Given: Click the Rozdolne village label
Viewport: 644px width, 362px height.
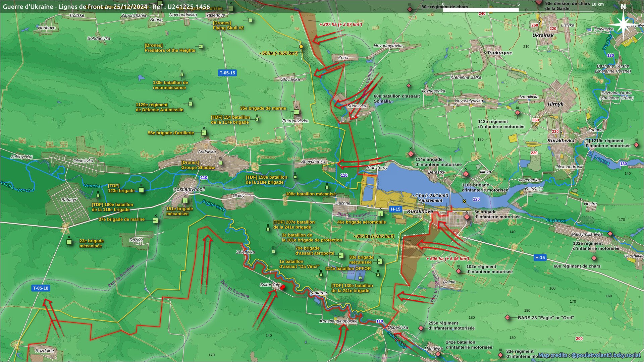Looking at the screenshot, I should [44, 351].
